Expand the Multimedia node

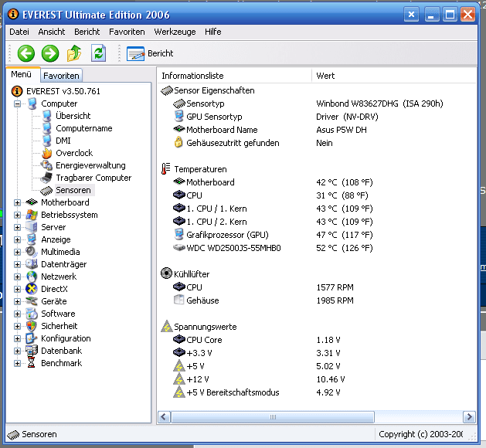click(x=17, y=253)
